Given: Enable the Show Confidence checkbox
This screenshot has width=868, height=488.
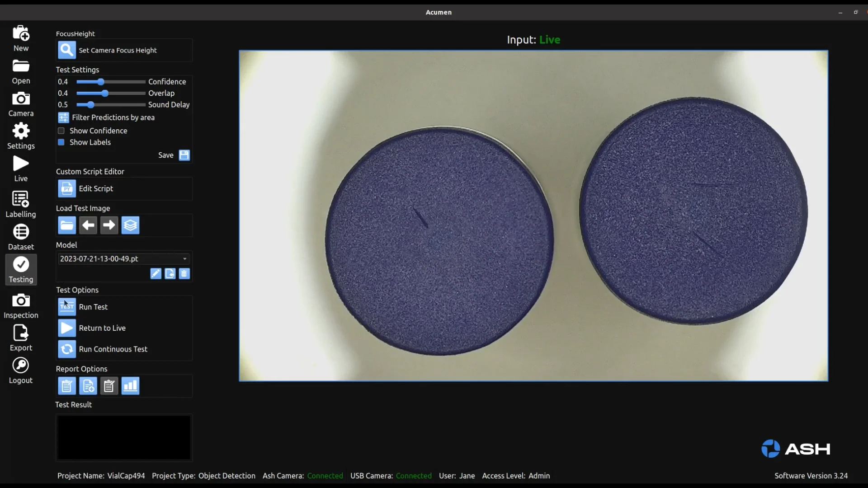Looking at the screenshot, I should (x=61, y=131).
